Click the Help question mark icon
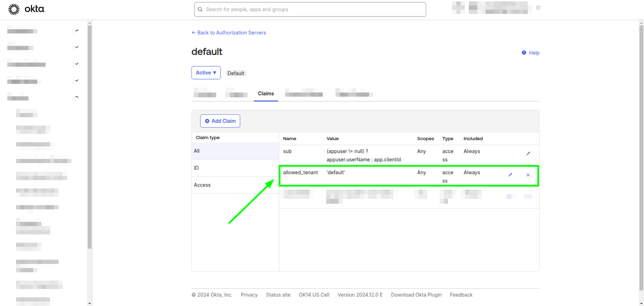644x306 pixels. click(524, 52)
